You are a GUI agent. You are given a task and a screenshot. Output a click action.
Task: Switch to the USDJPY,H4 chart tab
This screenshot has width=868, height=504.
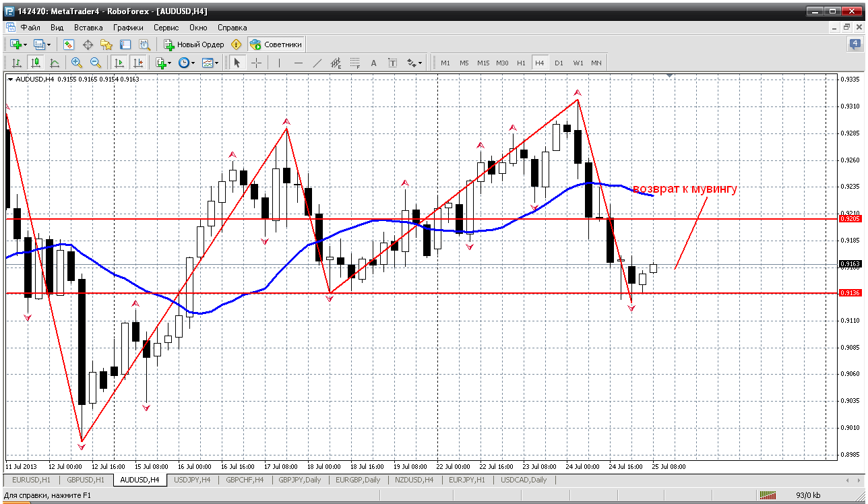pyautogui.click(x=192, y=480)
